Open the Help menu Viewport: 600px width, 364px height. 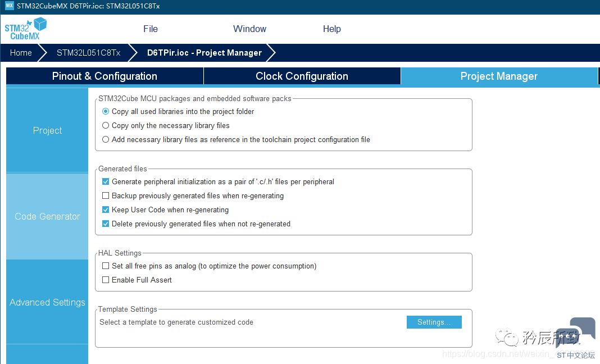pos(332,29)
